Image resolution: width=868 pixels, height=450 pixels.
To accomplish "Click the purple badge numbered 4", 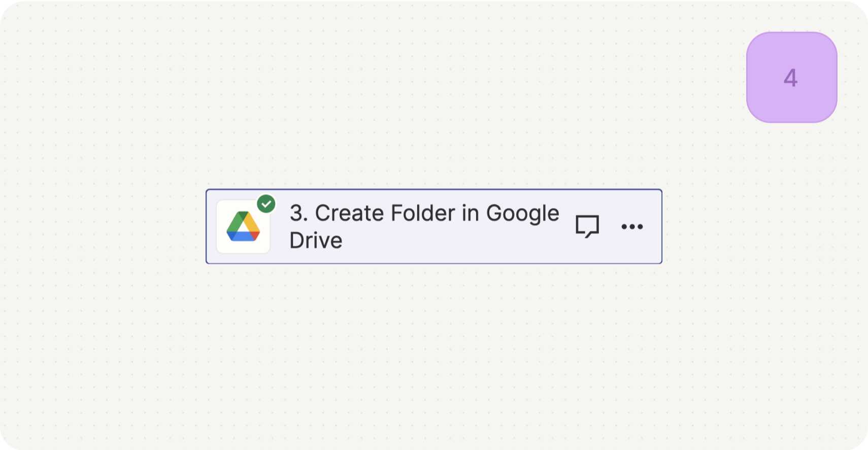I will point(791,78).
